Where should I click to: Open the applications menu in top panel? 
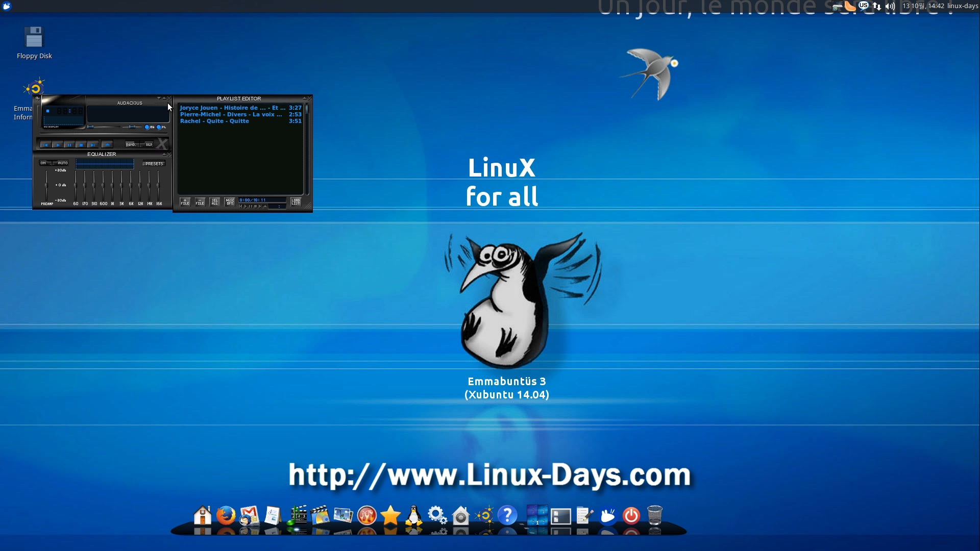click(7, 6)
